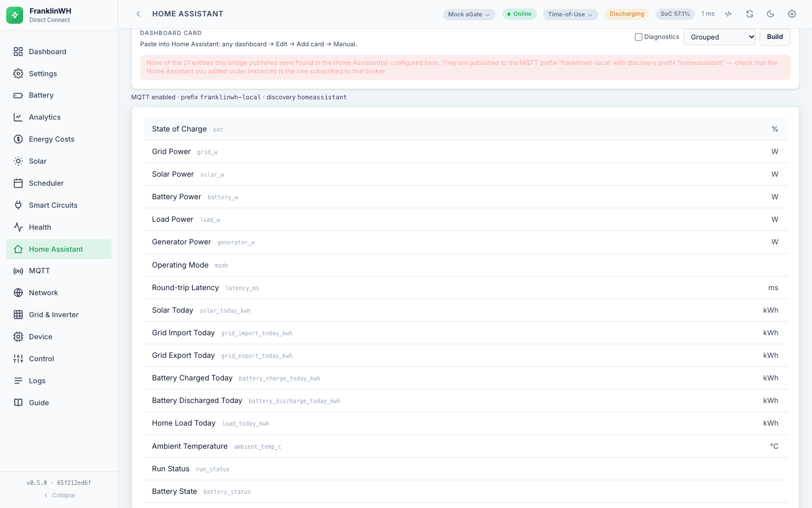
Task: Select the State of Charge row
Action: (x=465, y=129)
